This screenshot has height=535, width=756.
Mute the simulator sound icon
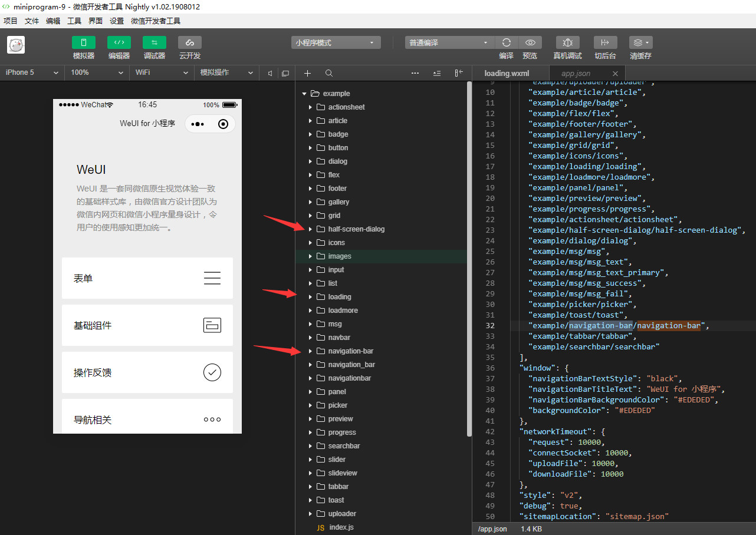[270, 73]
